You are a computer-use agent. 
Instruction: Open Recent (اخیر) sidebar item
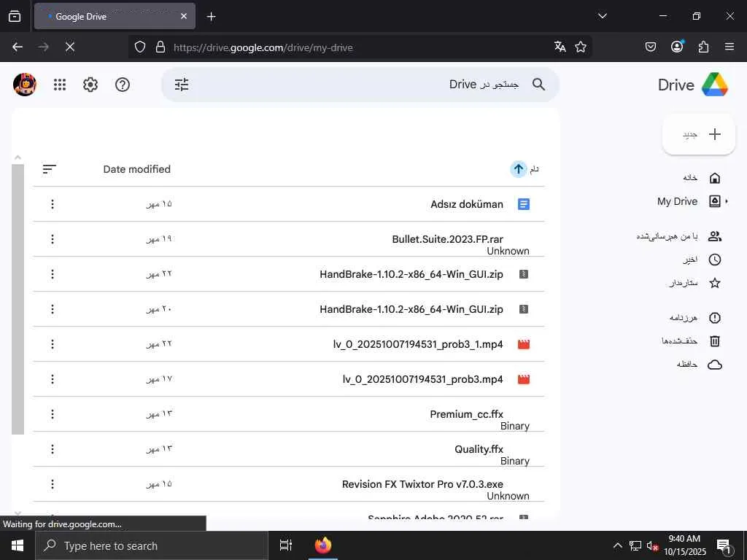[x=701, y=260]
